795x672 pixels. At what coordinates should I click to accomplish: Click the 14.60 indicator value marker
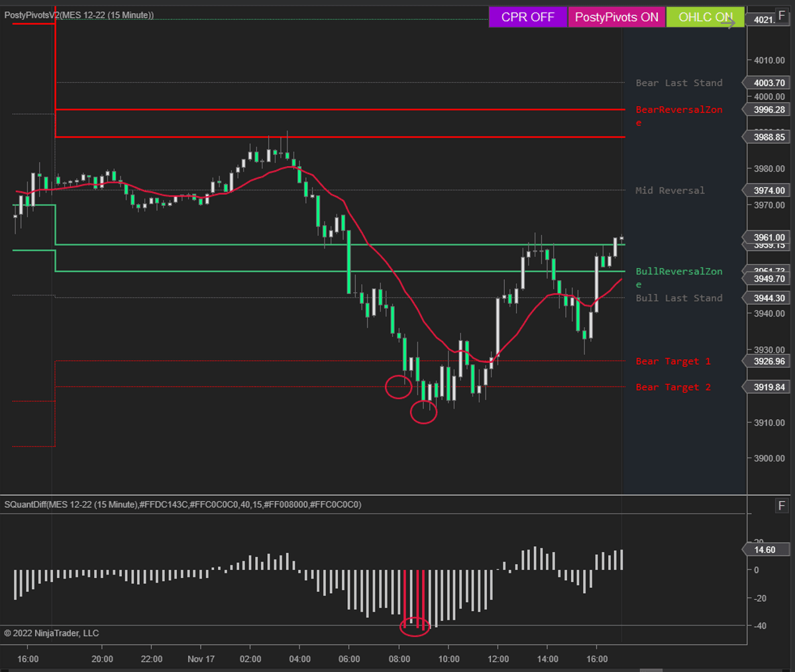pos(765,550)
